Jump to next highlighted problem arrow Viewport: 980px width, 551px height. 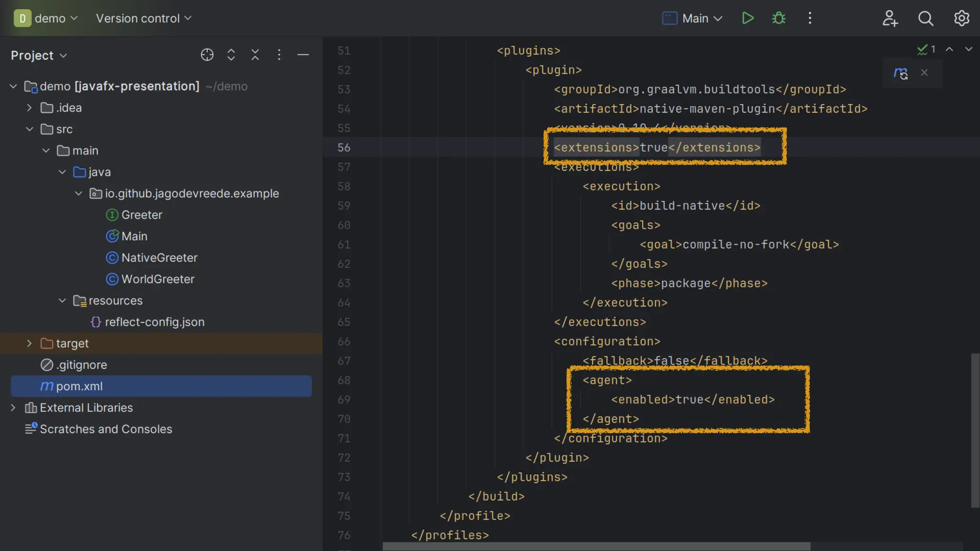(x=968, y=49)
